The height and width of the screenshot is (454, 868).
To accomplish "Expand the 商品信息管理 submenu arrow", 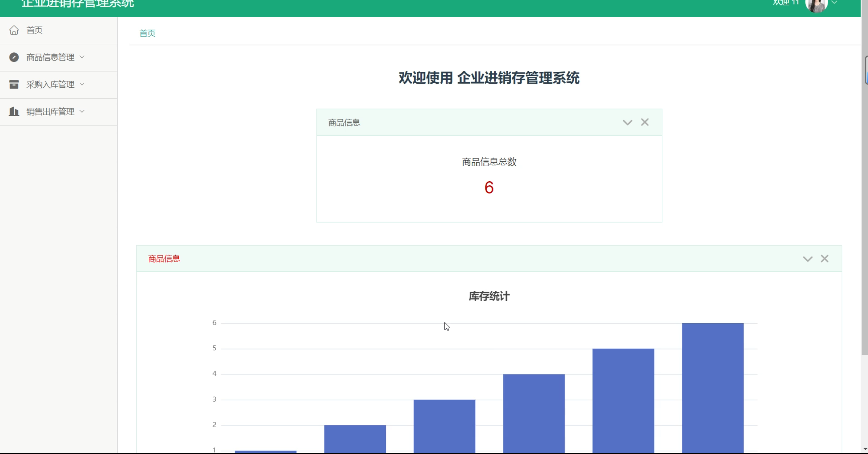I will tap(82, 57).
